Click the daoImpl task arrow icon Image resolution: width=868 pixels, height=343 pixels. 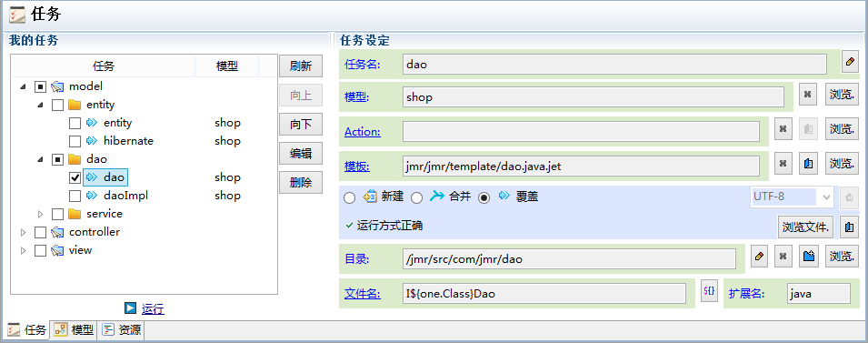tap(91, 196)
